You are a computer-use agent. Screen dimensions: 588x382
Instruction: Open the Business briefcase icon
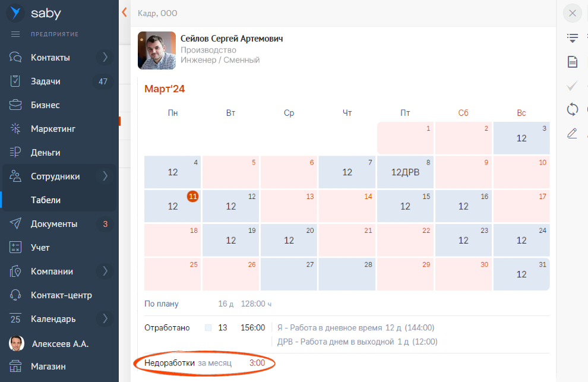16,105
